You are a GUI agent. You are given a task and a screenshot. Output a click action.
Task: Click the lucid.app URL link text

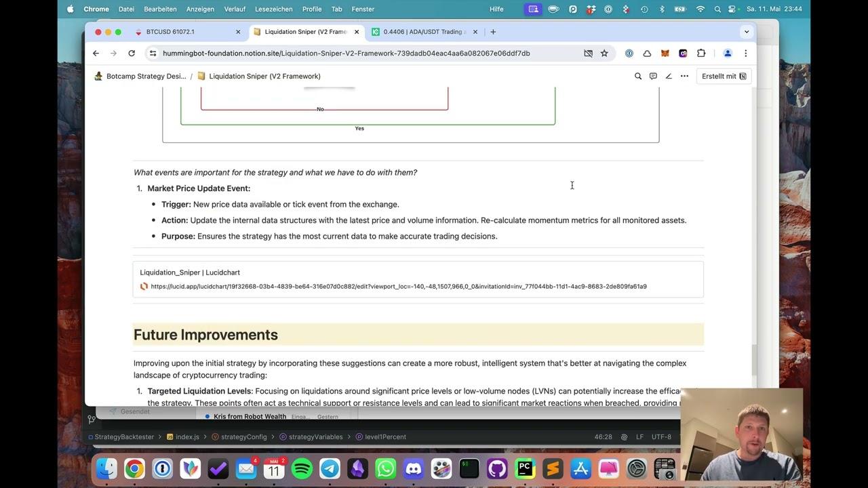pyautogui.click(x=399, y=286)
